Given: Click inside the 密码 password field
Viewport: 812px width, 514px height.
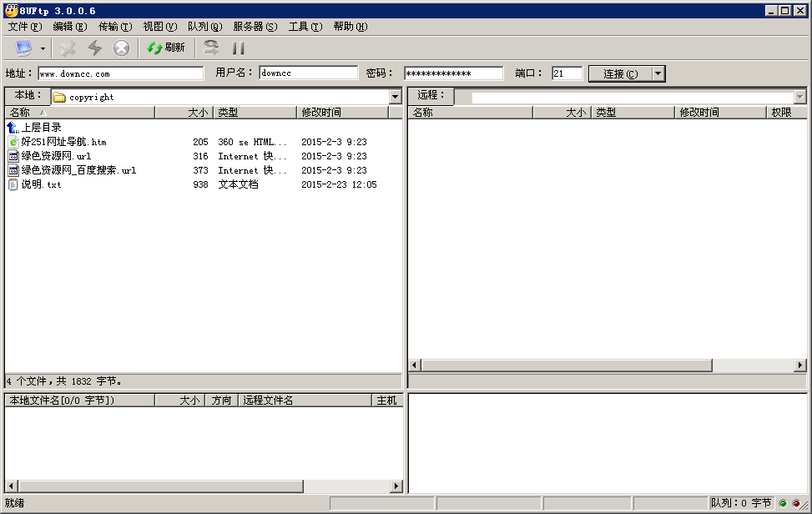Looking at the screenshot, I should point(455,73).
